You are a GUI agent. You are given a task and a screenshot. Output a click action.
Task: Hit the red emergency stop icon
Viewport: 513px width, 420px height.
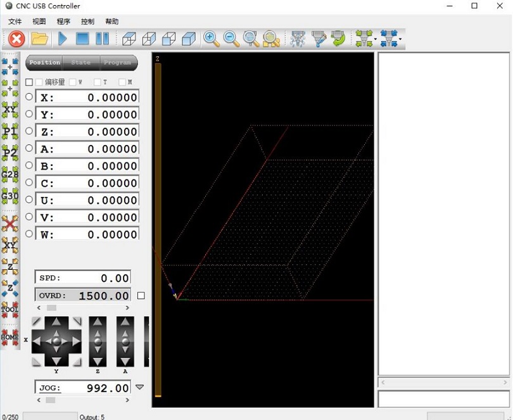[x=16, y=39]
